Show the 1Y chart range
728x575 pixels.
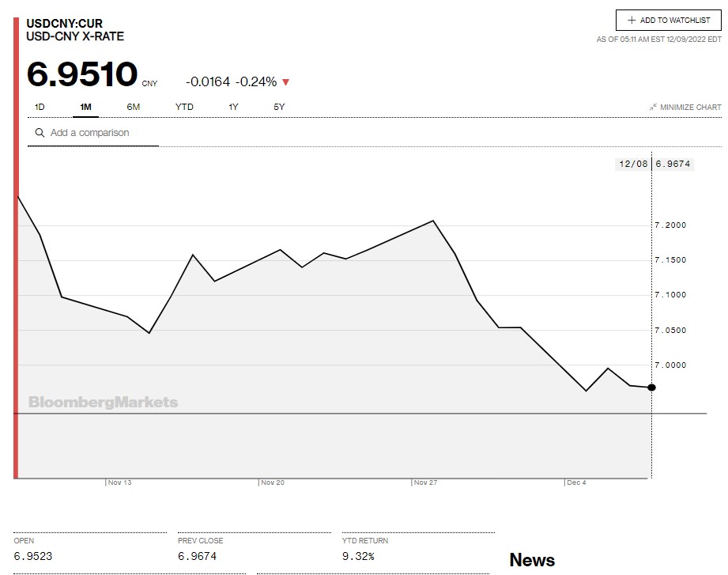pyautogui.click(x=233, y=107)
